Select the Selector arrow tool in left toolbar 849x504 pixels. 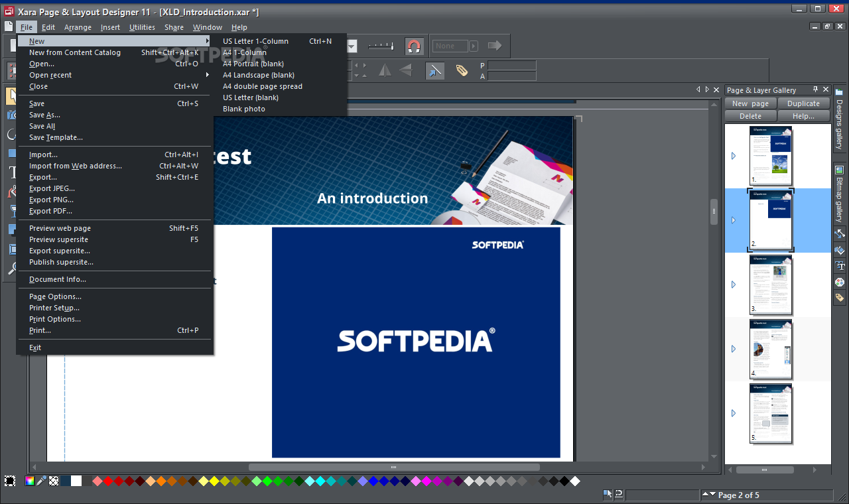point(13,96)
